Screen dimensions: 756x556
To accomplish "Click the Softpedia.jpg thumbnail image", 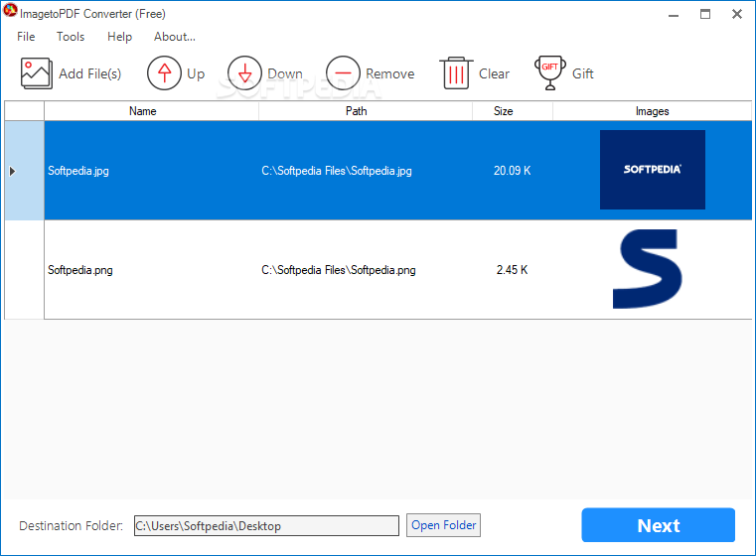I will coord(653,170).
